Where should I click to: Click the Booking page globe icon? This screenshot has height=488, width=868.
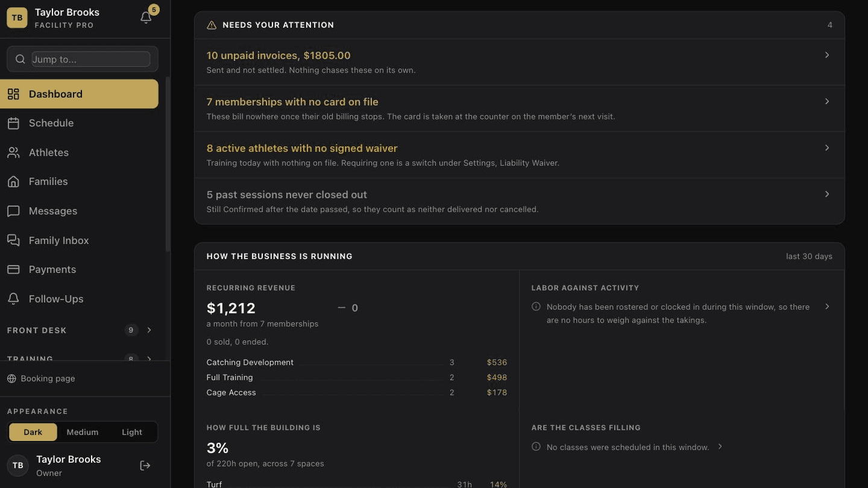(11, 378)
